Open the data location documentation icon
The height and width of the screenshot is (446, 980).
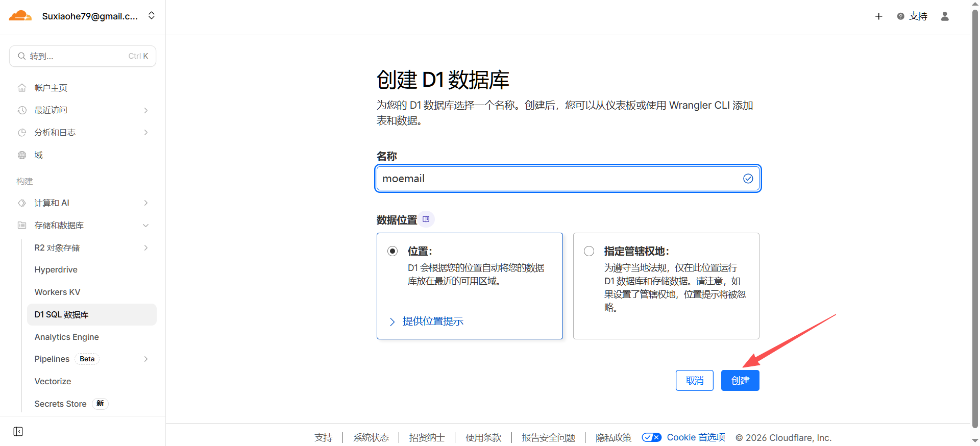click(426, 219)
